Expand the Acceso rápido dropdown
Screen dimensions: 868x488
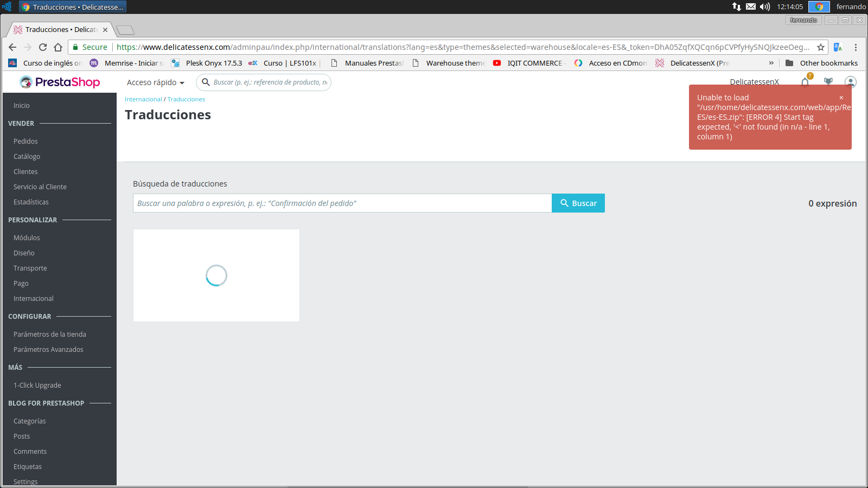[156, 82]
